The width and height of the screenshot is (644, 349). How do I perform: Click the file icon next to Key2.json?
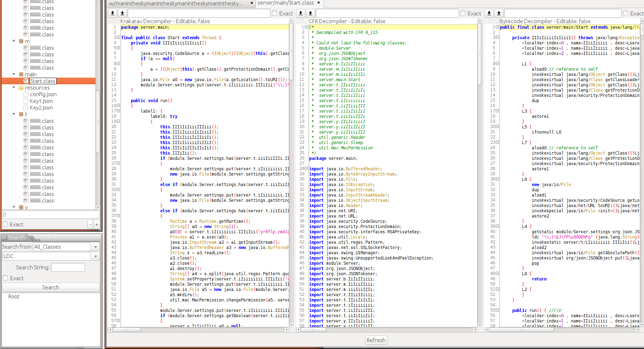[x=26, y=108]
